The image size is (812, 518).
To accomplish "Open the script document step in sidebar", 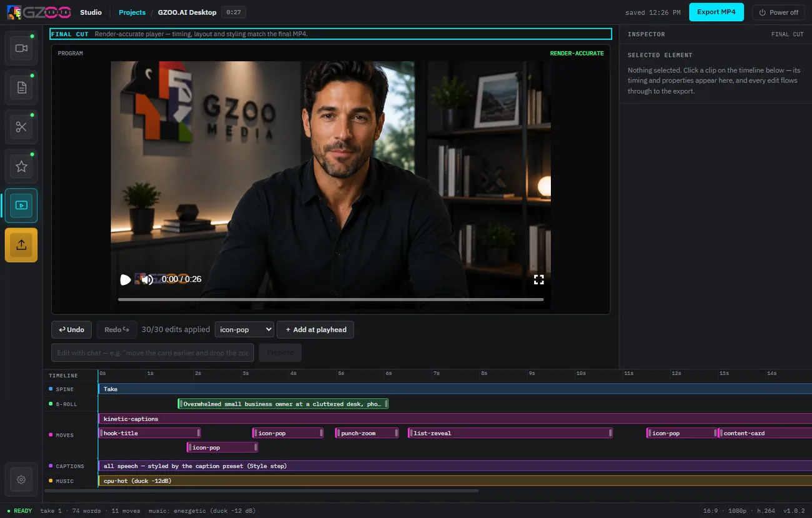I will [x=21, y=88].
